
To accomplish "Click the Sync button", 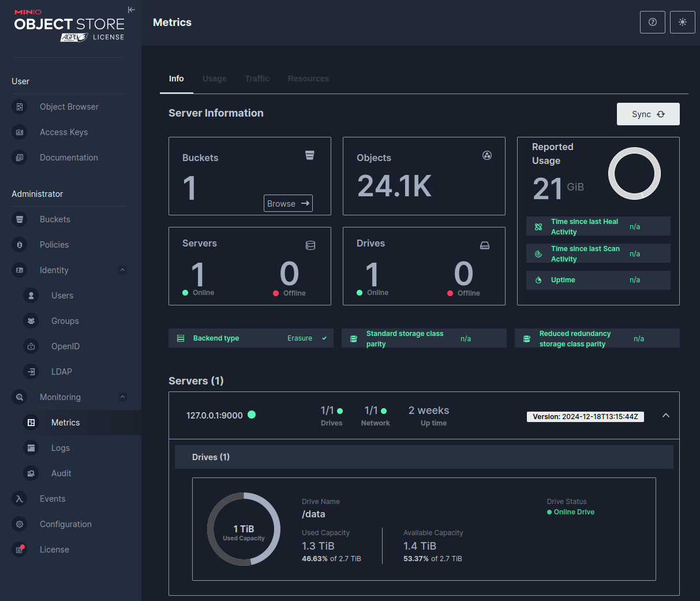I will tap(648, 114).
